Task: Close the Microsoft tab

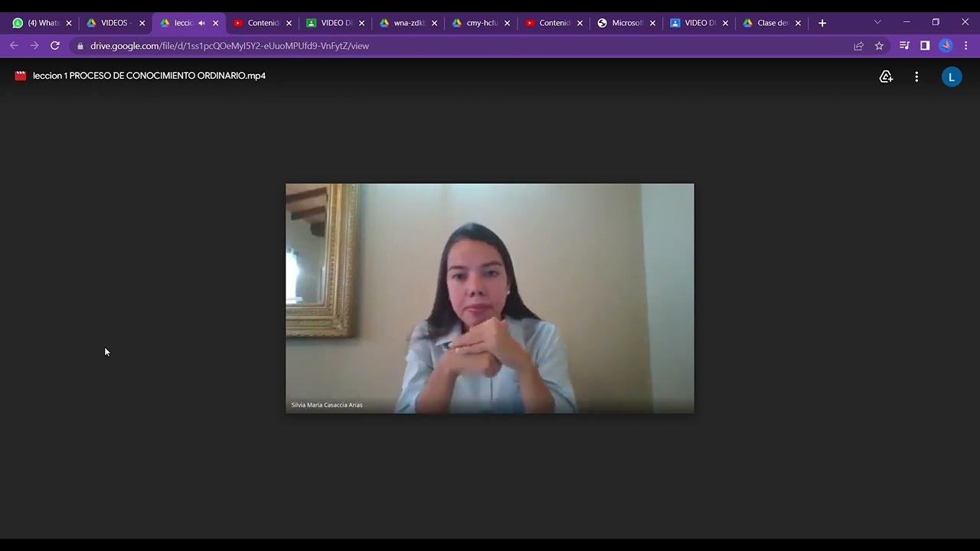Action: (x=653, y=23)
